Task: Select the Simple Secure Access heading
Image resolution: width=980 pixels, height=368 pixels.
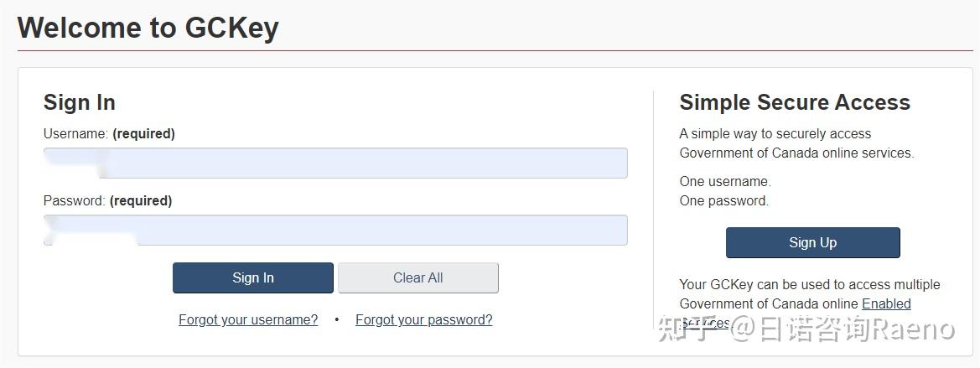Action: click(x=794, y=102)
